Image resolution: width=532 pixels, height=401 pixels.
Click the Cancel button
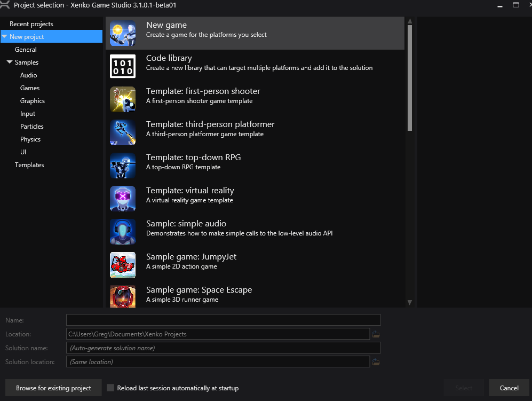pyautogui.click(x=509, y=388)
